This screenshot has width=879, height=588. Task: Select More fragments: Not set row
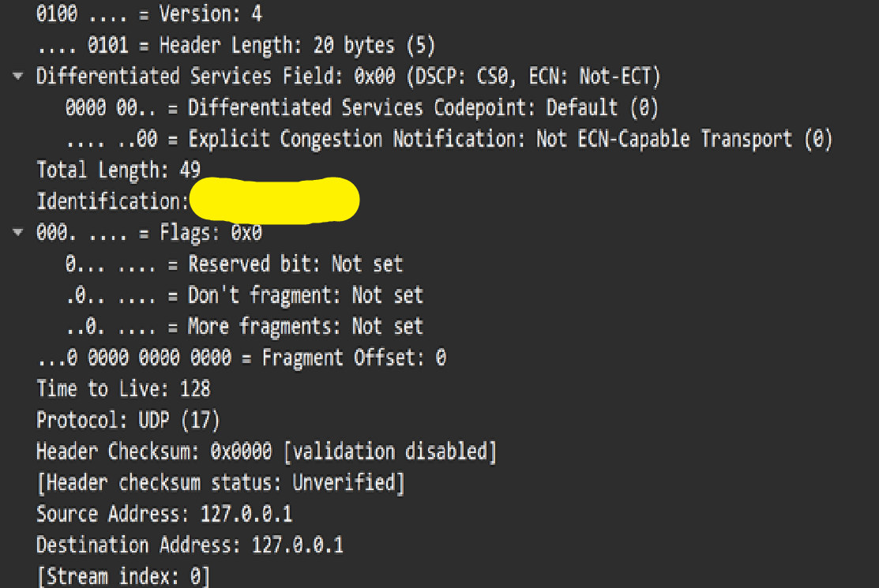(244, 327)
